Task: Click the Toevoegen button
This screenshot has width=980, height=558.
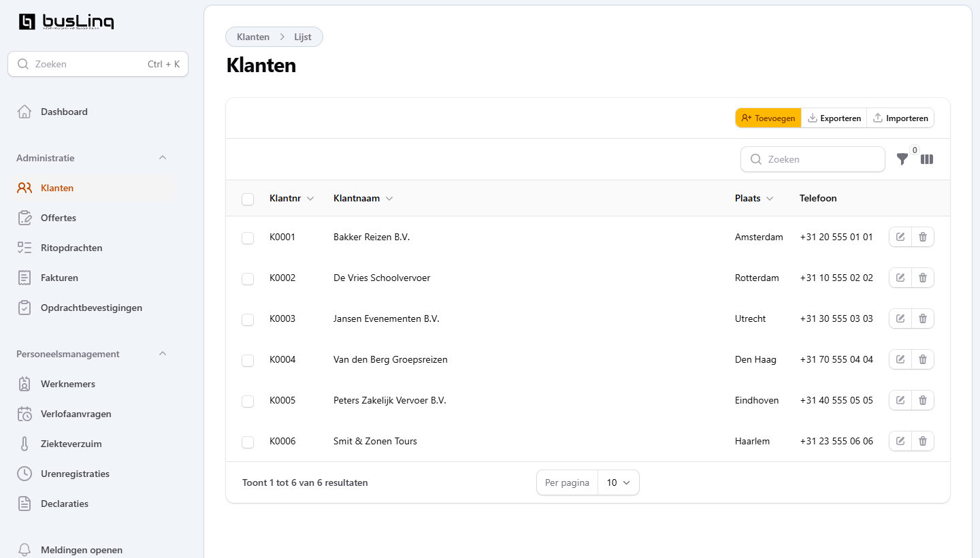Action: pos(768,118)
